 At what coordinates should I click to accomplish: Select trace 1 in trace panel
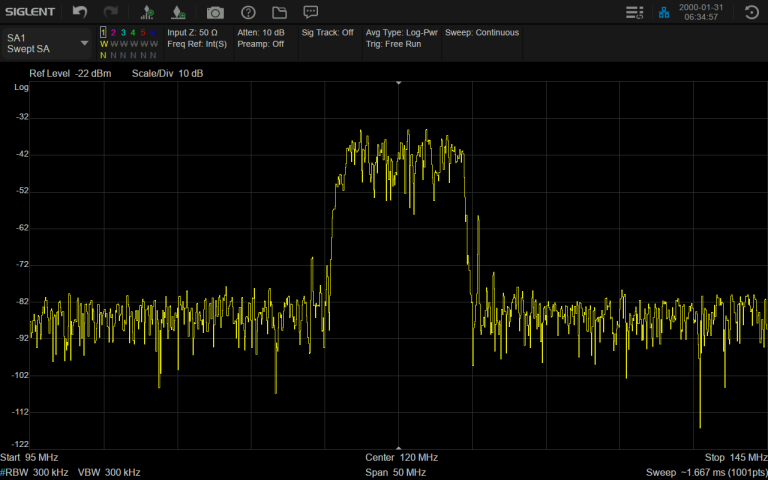click(103, 32)
